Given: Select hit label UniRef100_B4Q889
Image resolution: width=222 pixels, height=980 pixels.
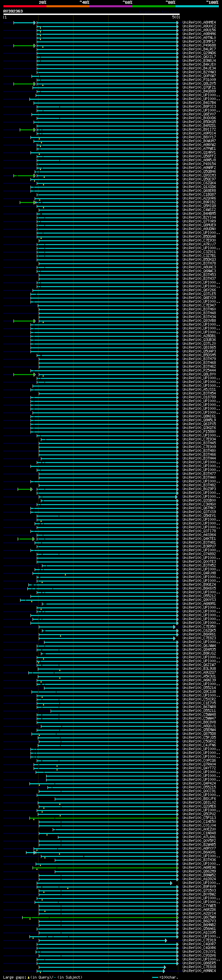Looking at the screenshot, I should (199, 91).
